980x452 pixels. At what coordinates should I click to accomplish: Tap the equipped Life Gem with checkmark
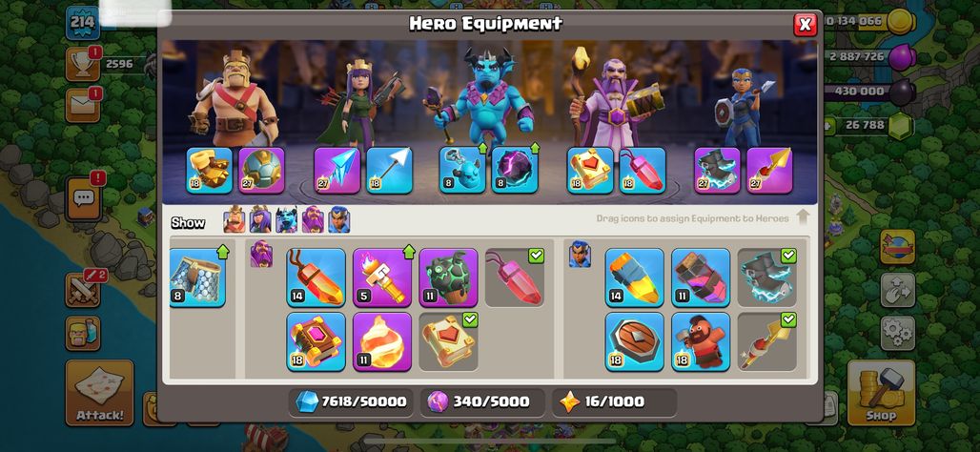click(515, 277)
